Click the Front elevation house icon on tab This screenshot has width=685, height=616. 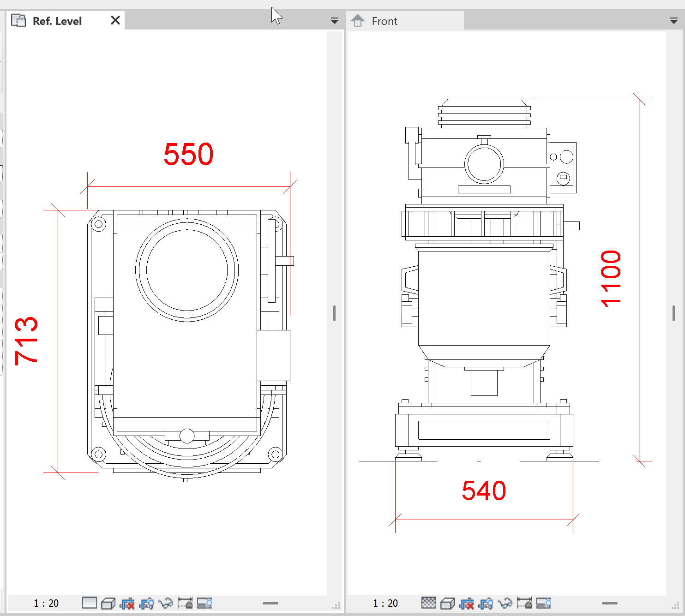pos(358,21)
